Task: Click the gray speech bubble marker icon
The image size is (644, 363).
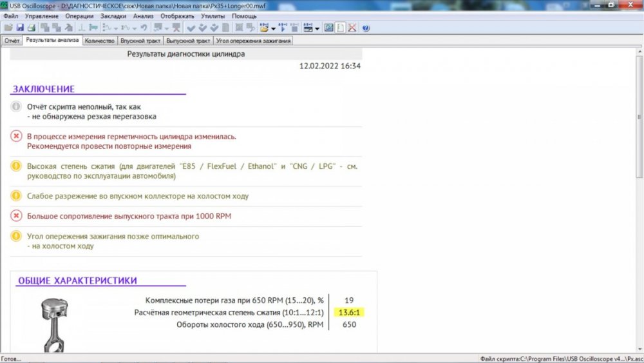Action: pyautogui.click(x=158, y=28)
